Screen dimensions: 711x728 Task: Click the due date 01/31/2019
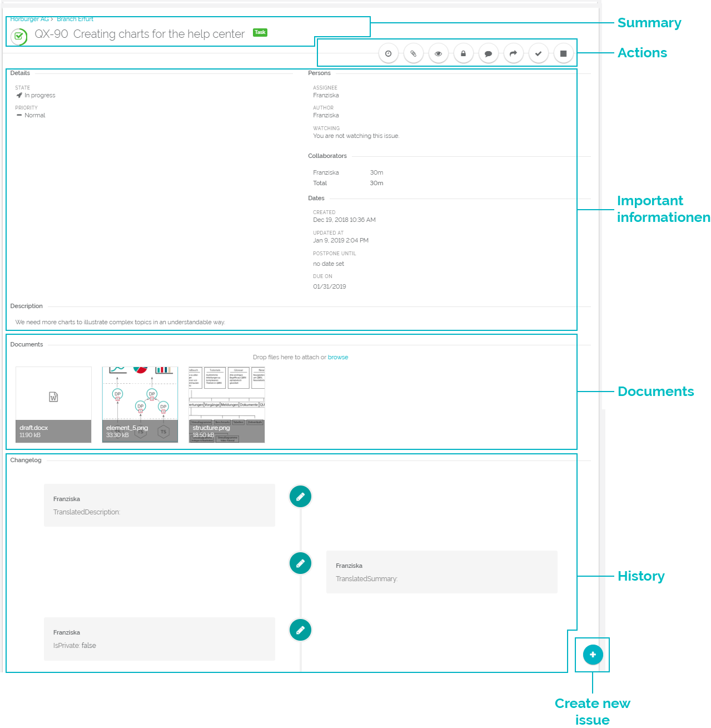[330, 286]
